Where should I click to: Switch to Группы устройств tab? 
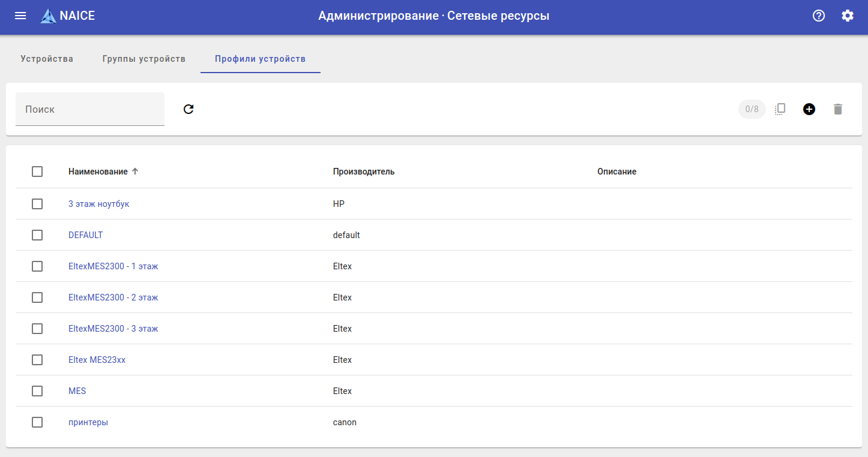click(x=144, y=59)
